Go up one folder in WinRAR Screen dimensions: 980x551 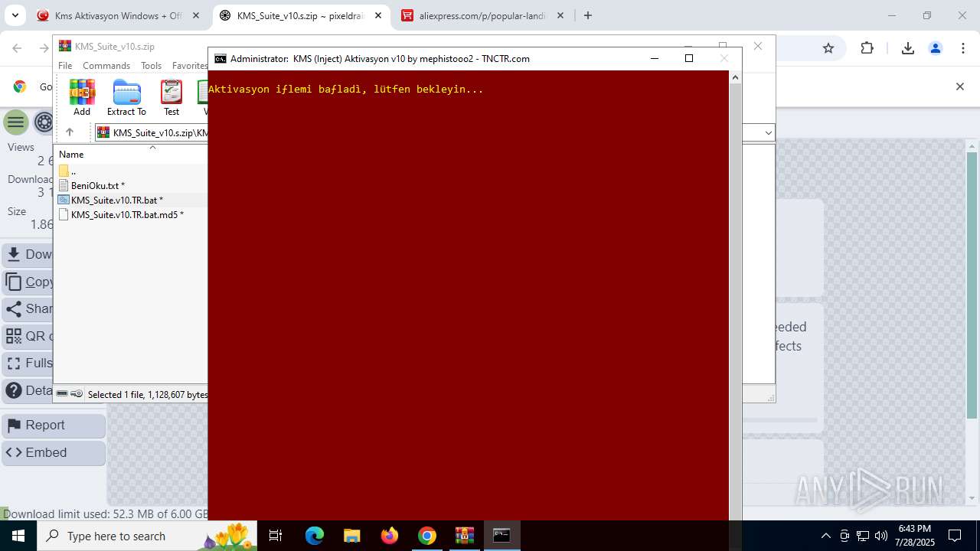coord(70,132)
